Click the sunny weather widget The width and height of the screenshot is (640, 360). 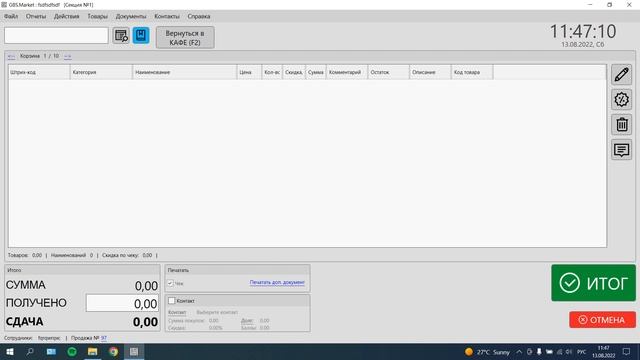(x=487, y=352)
